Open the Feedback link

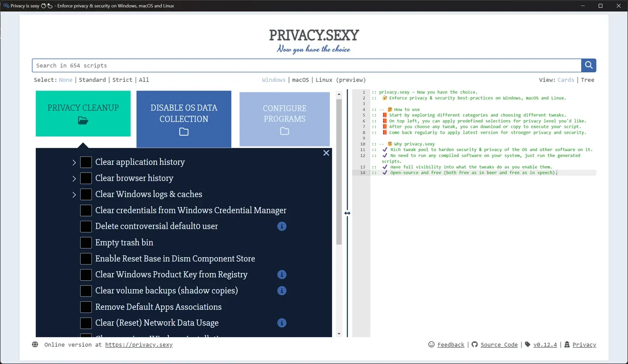click(451, 344)
